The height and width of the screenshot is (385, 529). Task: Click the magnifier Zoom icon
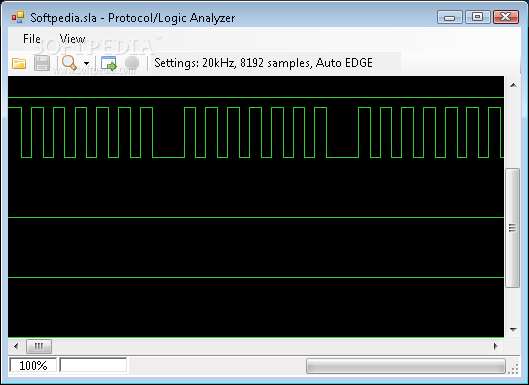click(69, 63)
